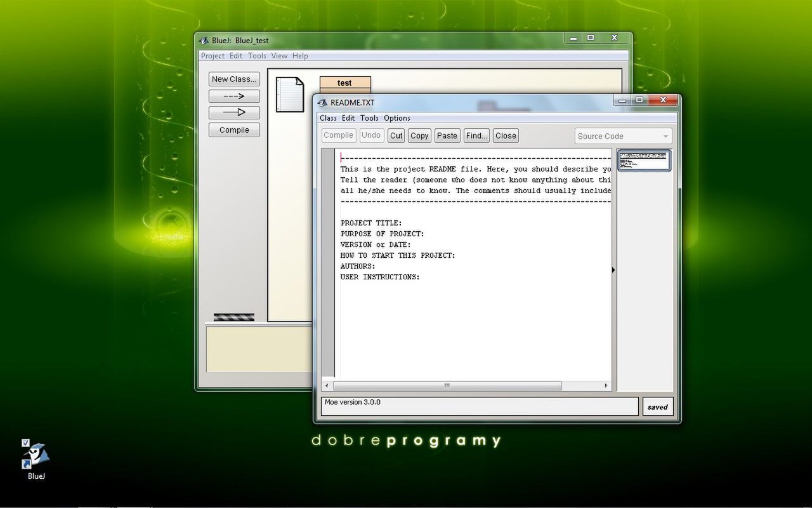
Task: Click the New Class... button
Action: [234, 79]
